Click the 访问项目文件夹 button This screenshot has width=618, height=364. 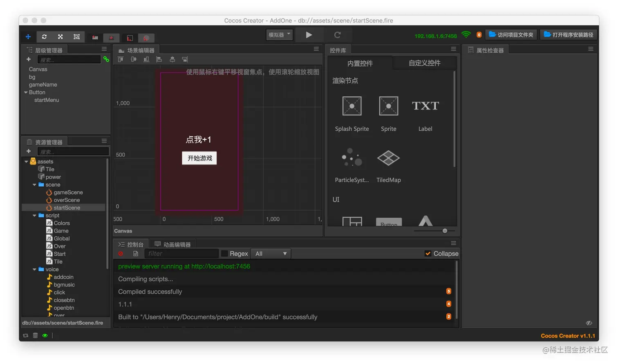click(511, 35)
